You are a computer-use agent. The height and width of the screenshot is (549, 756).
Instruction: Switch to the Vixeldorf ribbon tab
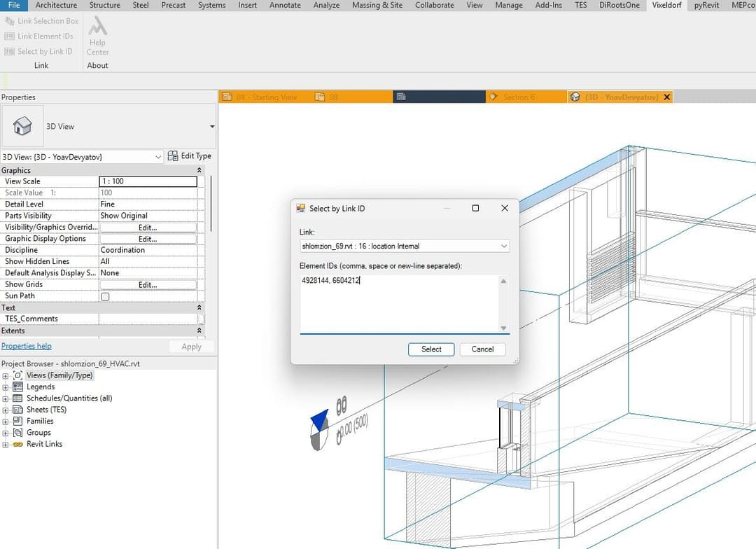(x=667, y=6)
